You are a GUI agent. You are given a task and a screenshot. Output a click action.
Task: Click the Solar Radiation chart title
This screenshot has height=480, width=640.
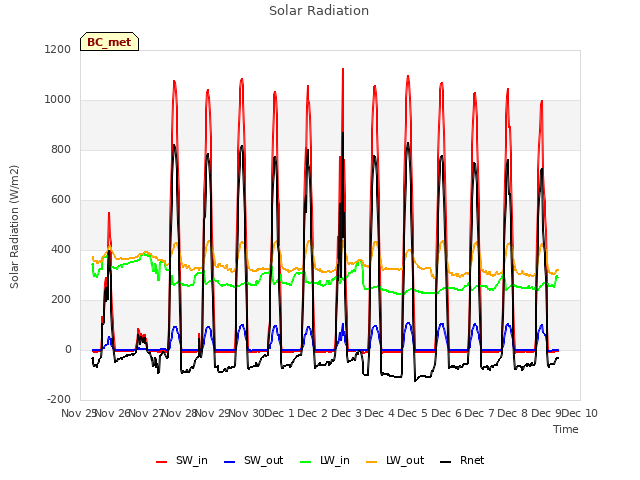(x=319, y=11)
